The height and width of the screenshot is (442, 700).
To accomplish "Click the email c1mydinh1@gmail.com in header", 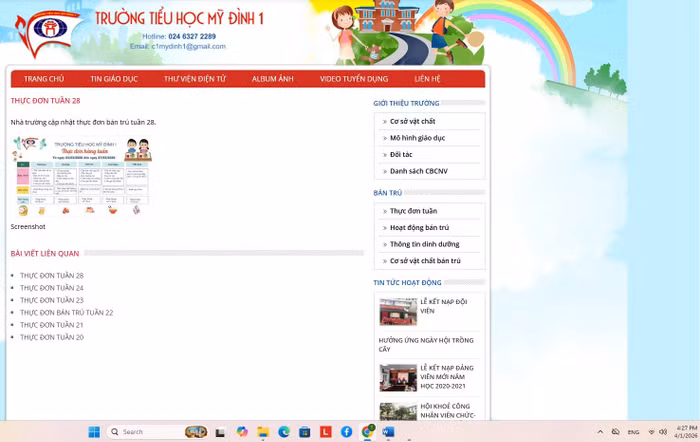I will click(188, 46).
